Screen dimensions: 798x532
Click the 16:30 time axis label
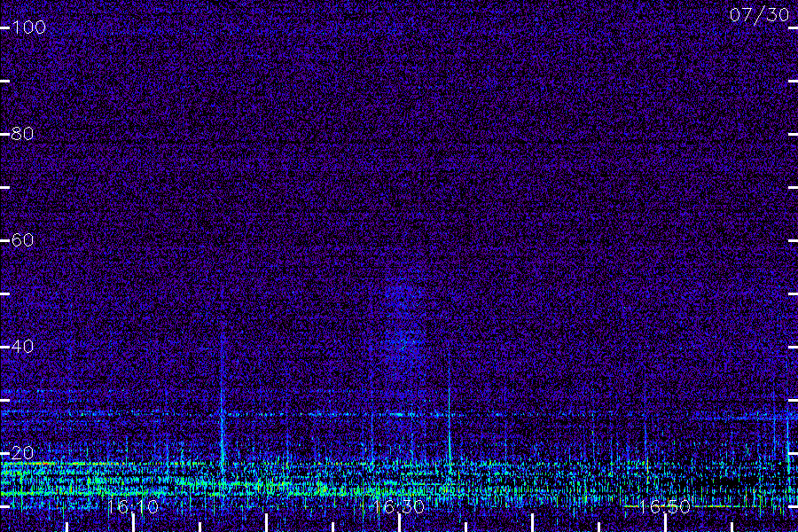(398, 506)
